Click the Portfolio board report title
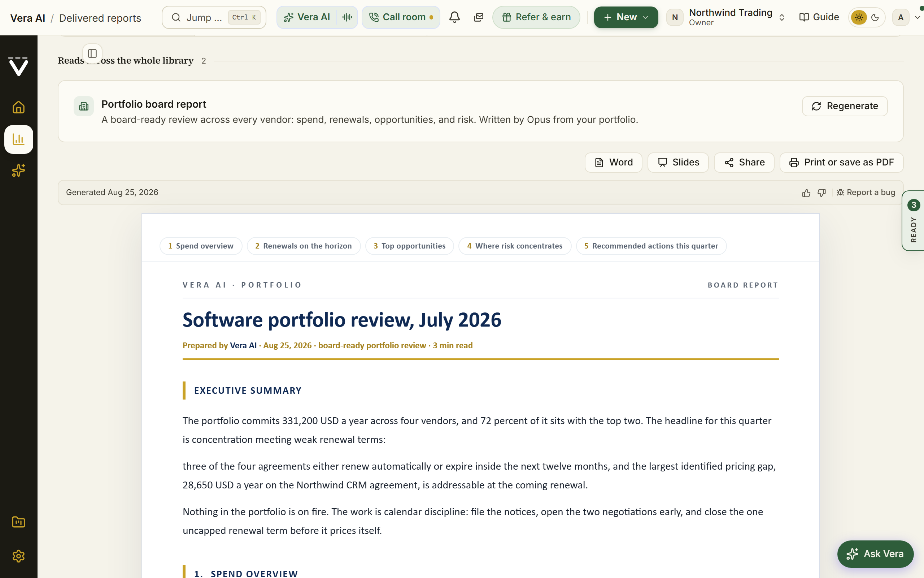 tap(153, 104)
